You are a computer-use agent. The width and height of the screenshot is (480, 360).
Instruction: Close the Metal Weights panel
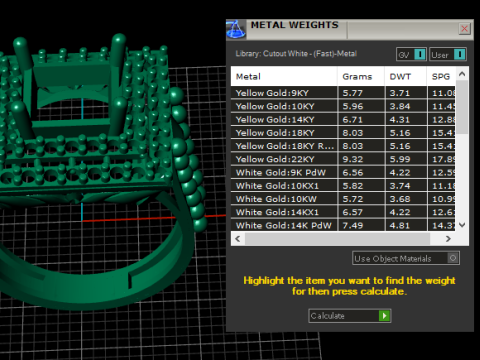point(464,29)
